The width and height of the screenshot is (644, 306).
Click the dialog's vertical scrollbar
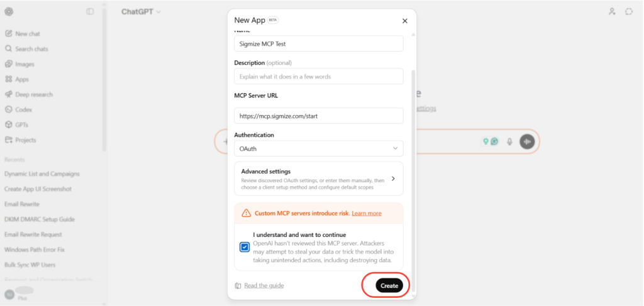coord(413,180)
